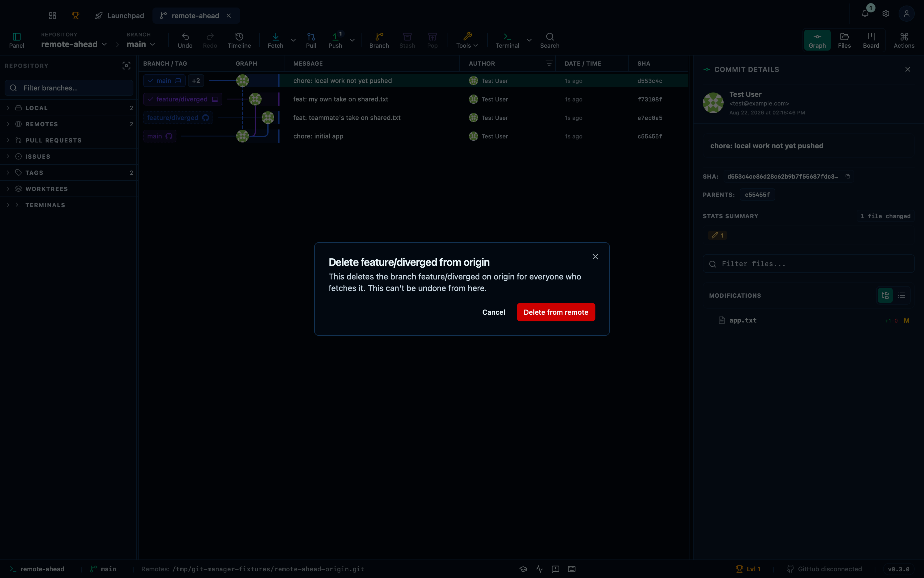924x578 pixels.
Task: Open the graduation cap tutorial icon in status bar
Action: [x=523, y=569]
